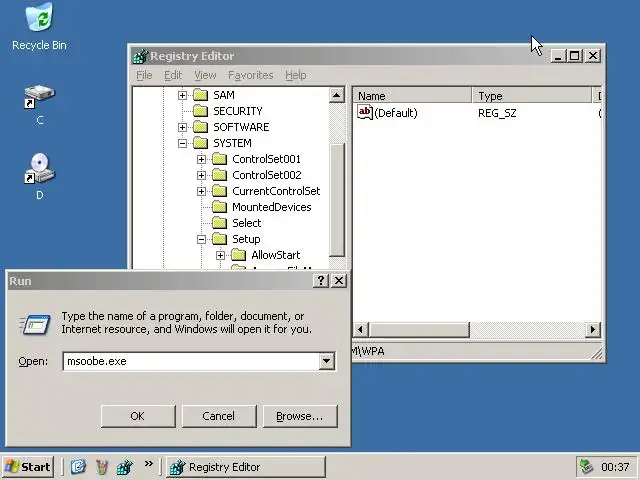640x480 pixels.
Task: Click the 00:37 taskbar clock
Action: pyautogui.click(x=615, y=467)
